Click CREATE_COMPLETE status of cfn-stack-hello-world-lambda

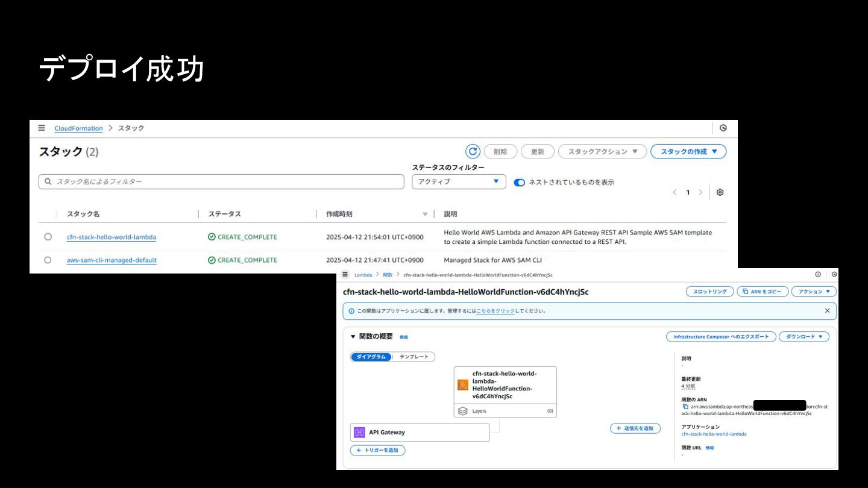point(242,237)
